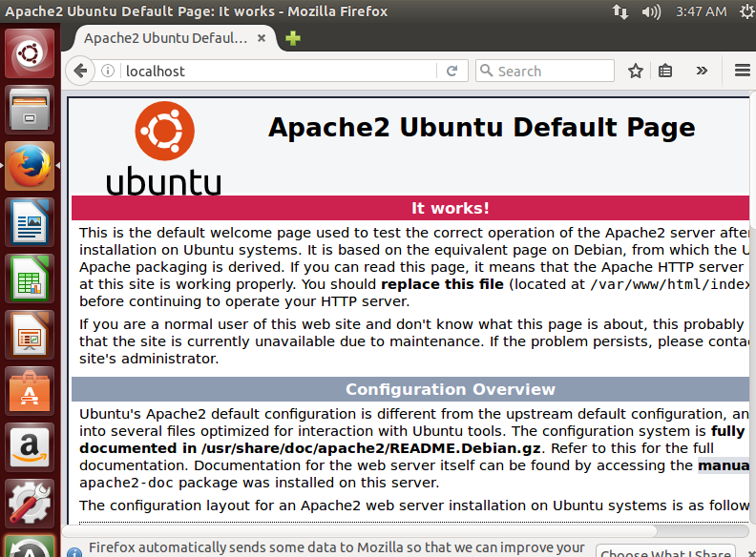Open the network indicator menu
Viewport: 756px width, 557px height.
coord(620,11)
